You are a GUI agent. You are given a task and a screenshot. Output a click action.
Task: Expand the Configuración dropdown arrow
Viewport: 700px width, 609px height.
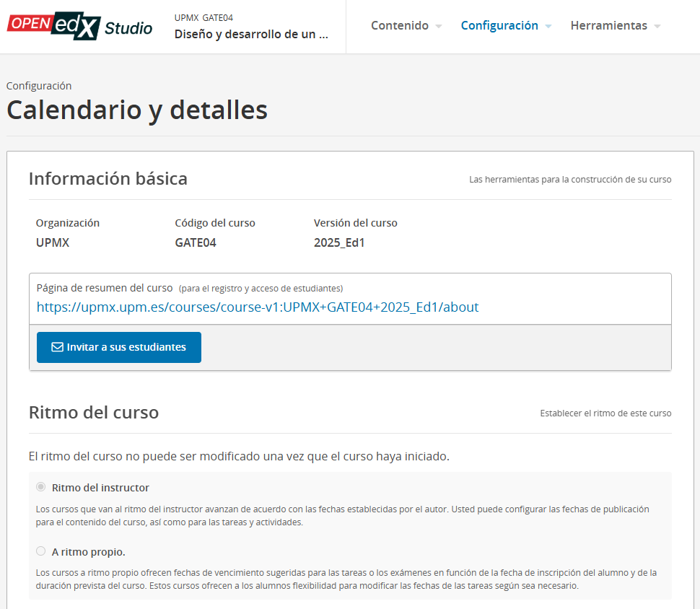click(x=548, y=27)
